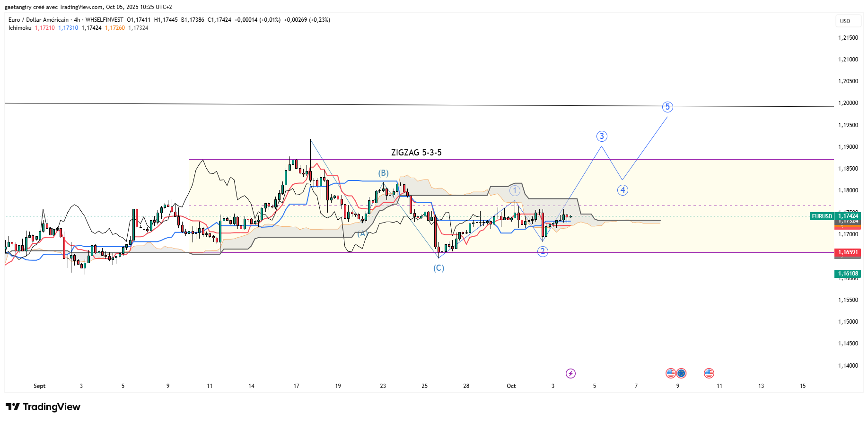Click the green 1,17424 current price label

[x=848, y=216]
